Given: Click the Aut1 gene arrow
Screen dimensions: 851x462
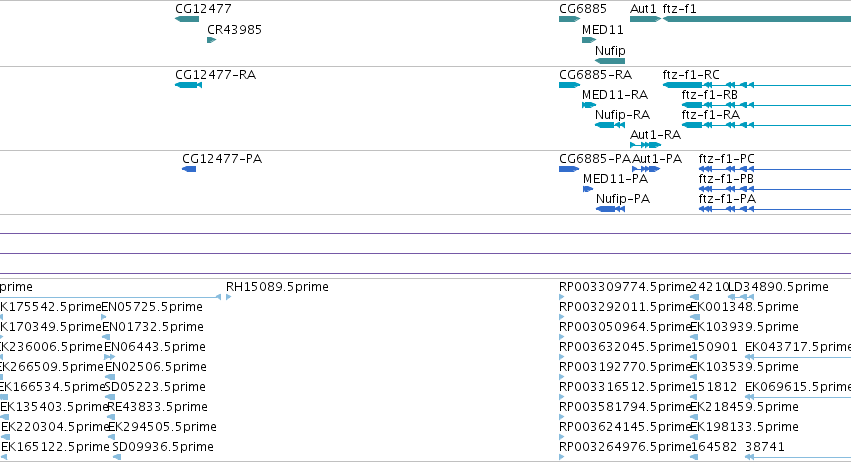Looking at the screenshot, I should (645, 19).
